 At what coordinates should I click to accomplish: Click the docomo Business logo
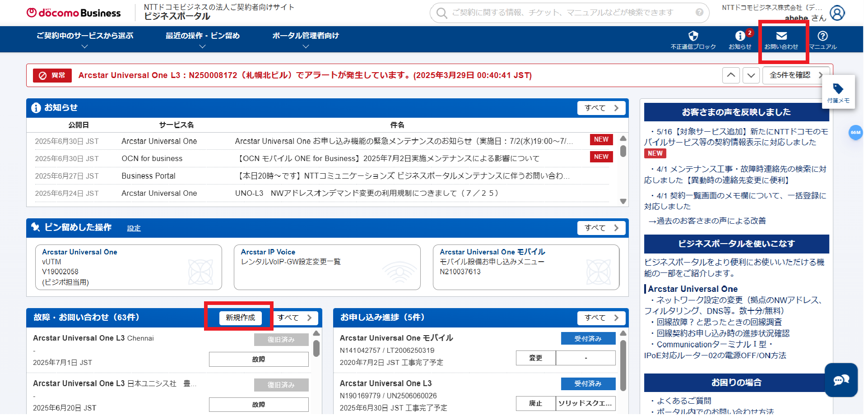click(74, 13)
